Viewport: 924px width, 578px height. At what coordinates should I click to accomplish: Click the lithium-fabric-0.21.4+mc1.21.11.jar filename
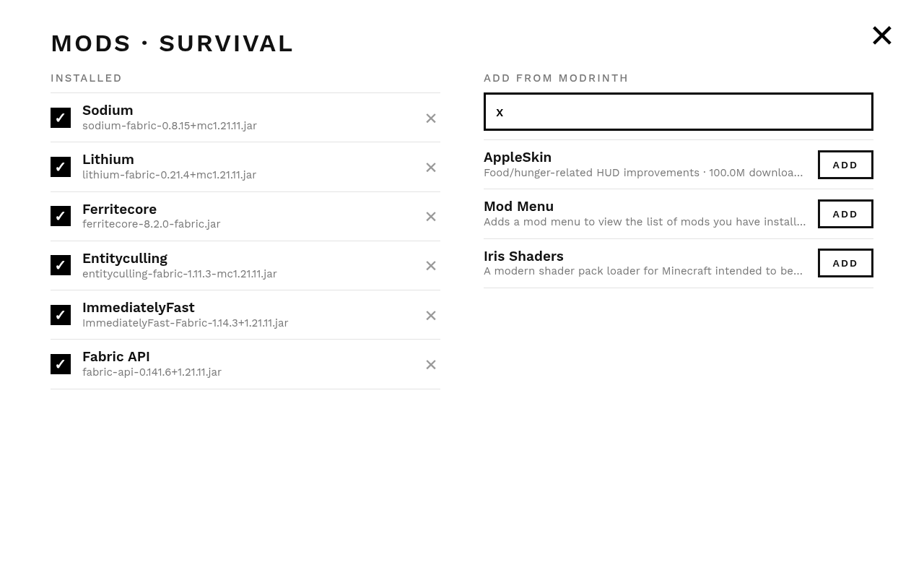(169, 175)
